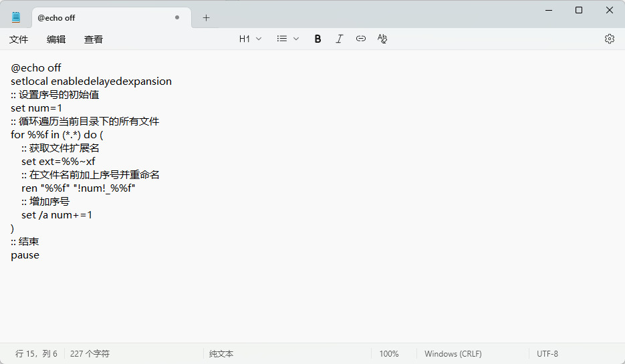Click the 纯文本 format indicator
This screenshot has height=364, width=625.
221,354
